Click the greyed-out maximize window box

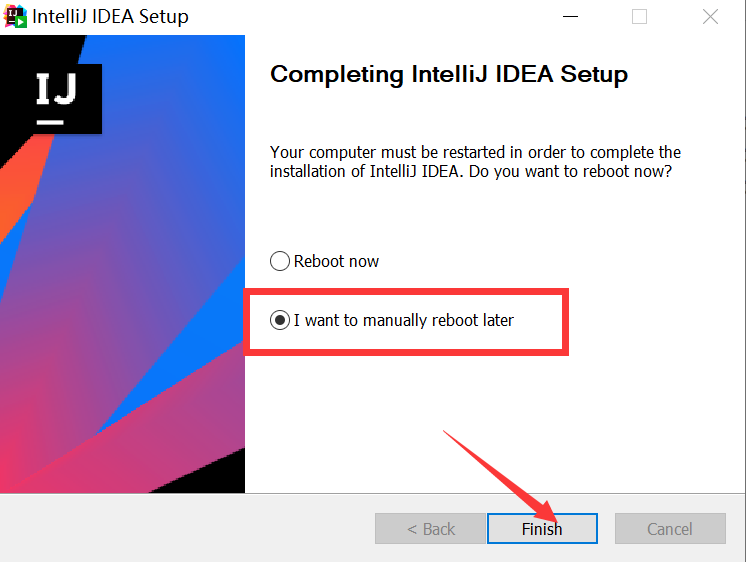pos(639,17)
